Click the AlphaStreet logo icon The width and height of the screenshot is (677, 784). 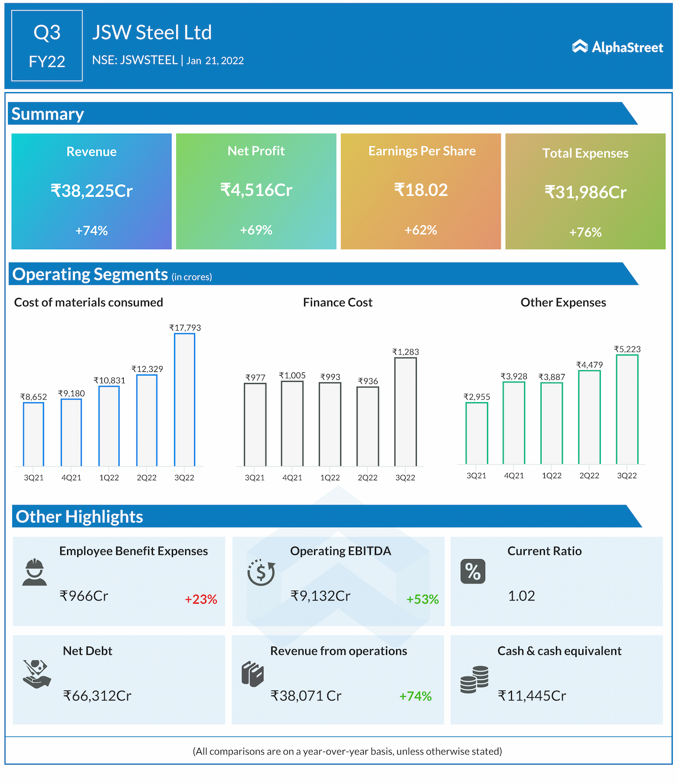(580, 47)
